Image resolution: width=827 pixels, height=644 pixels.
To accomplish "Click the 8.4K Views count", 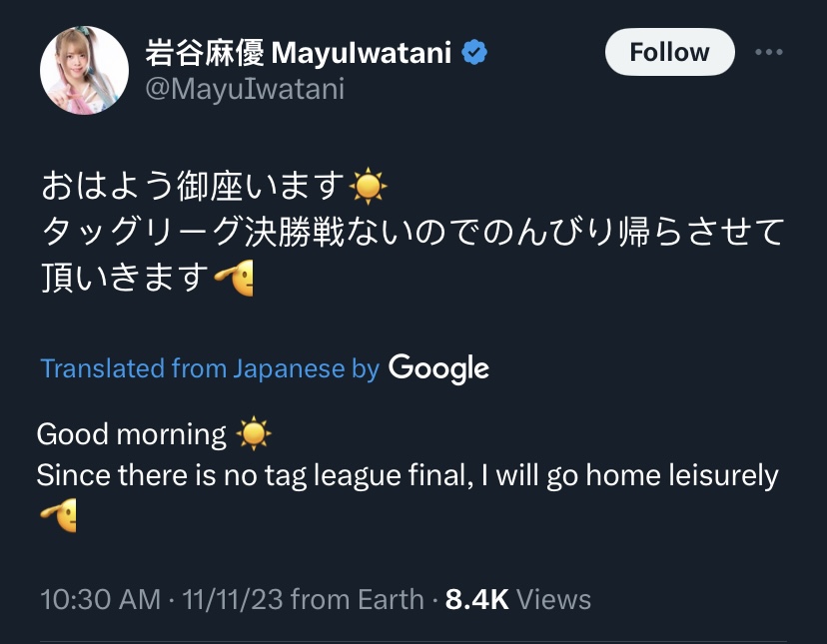I will 518,599.
